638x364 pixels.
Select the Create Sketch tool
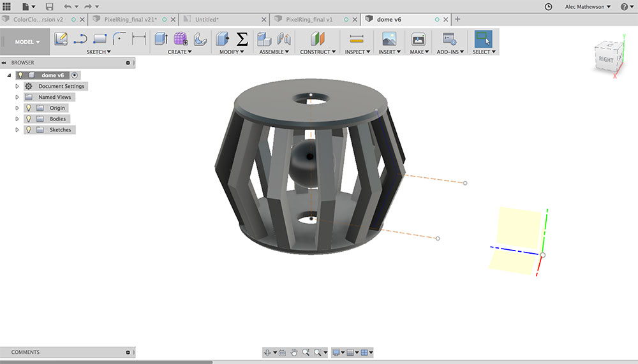click(x=61, y=39)
